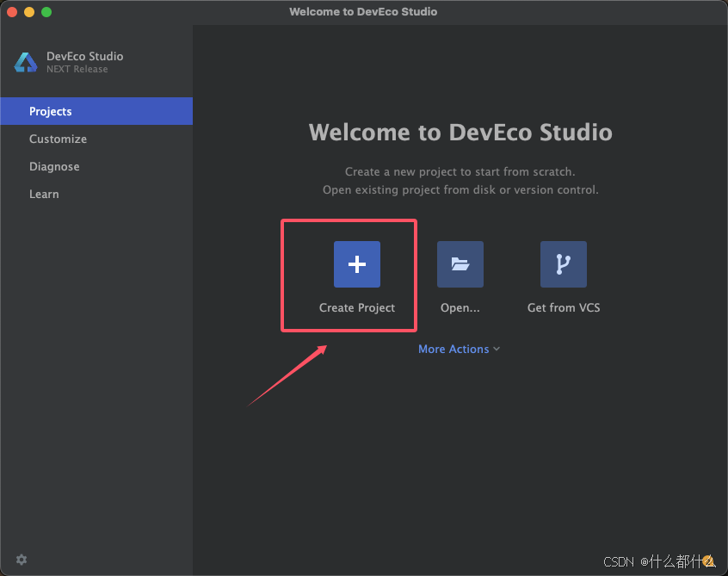Click the Create Project plus icon
This screenshot has width=728, height=576.
tap(356, 263)
